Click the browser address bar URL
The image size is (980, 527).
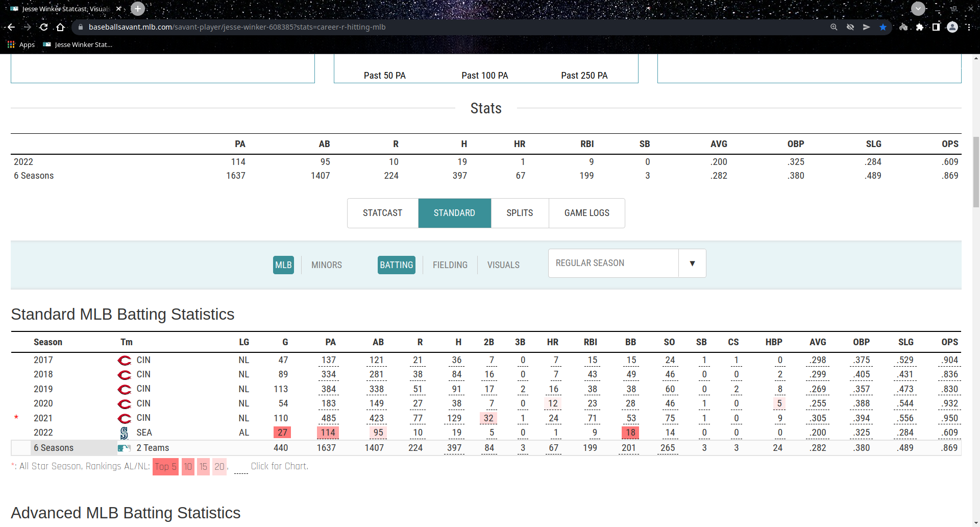coord(237,27)
